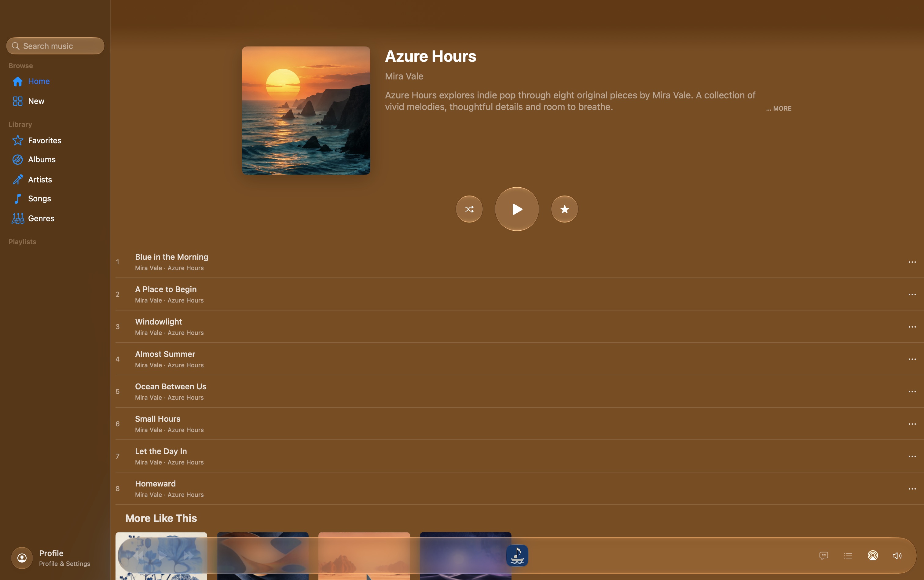Click the now playing music note artwork
The width and height of the screenshot is (924, 580).
point(517,556)
